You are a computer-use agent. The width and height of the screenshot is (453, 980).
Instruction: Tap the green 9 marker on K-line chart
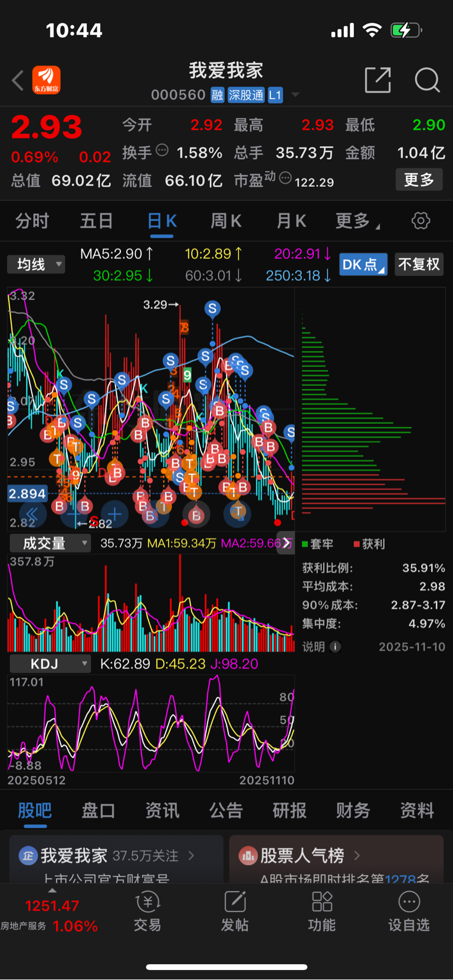(x=187, y=375)
